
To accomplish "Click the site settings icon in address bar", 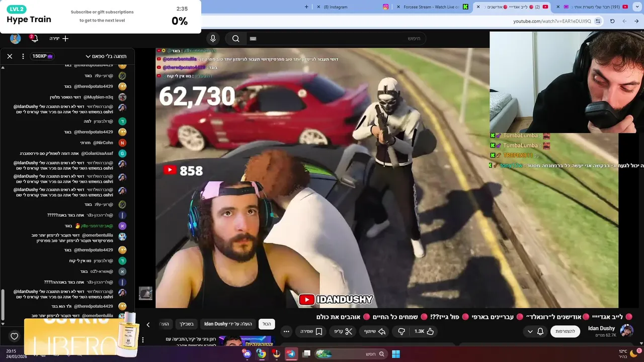I will tap(598, 21).
